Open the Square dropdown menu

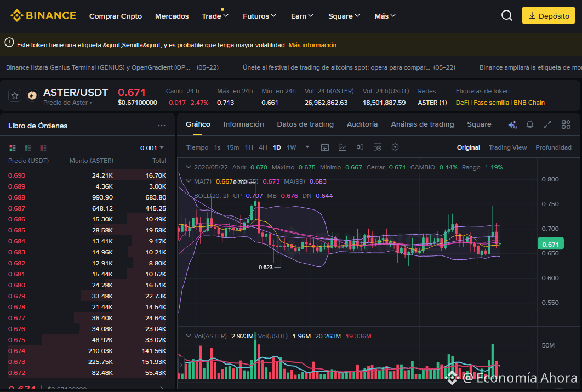344,16
